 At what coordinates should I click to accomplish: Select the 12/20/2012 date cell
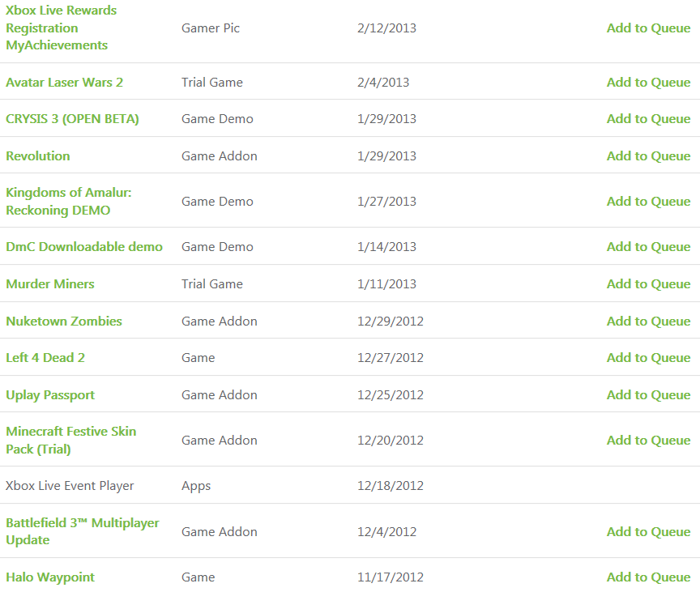[x=391, y=441]
